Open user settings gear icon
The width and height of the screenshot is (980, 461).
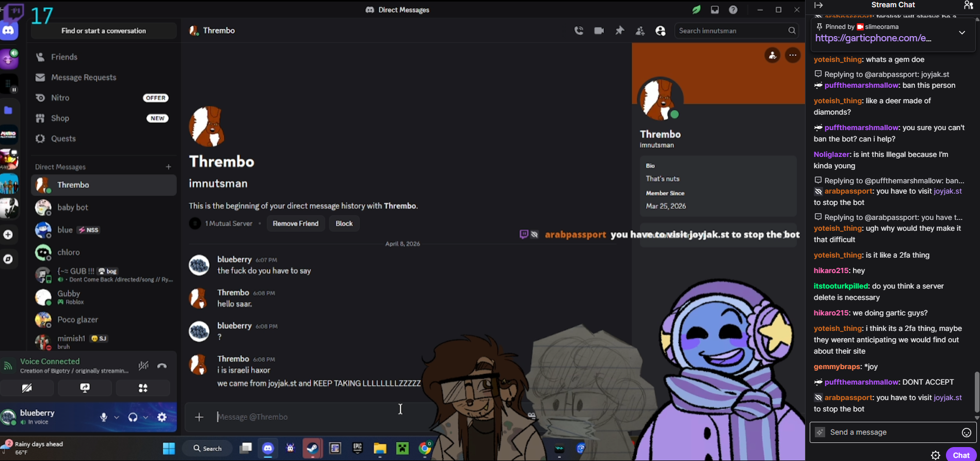coord(162,417)
